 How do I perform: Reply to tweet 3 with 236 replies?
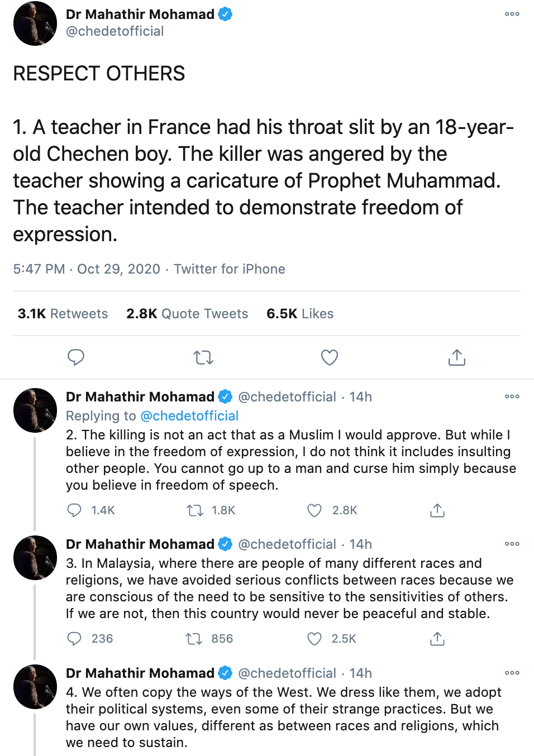point(74,639)
